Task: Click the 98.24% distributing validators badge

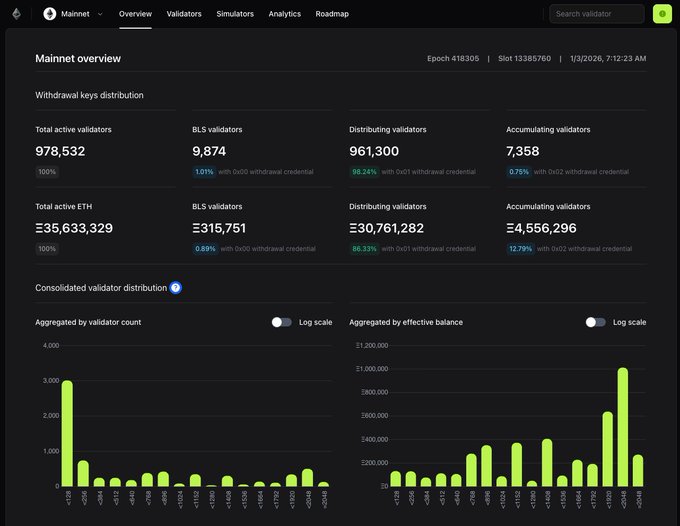Action: [364, 171]
